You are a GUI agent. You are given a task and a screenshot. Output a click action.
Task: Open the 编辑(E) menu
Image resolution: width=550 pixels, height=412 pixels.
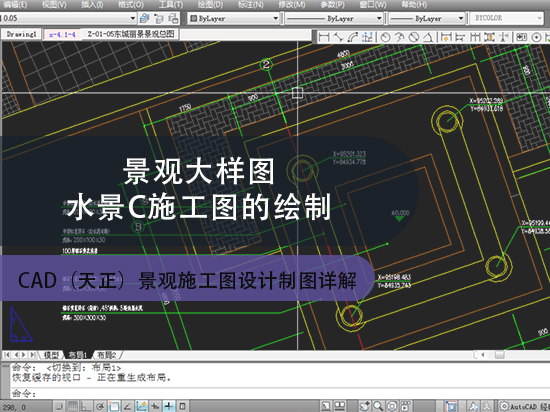[15, 5]
